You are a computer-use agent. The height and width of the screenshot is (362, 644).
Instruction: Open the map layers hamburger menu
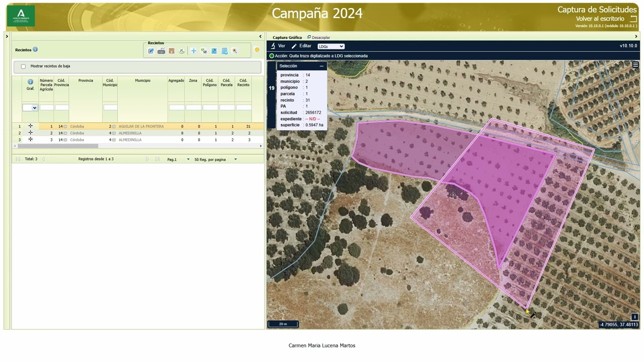635,65
